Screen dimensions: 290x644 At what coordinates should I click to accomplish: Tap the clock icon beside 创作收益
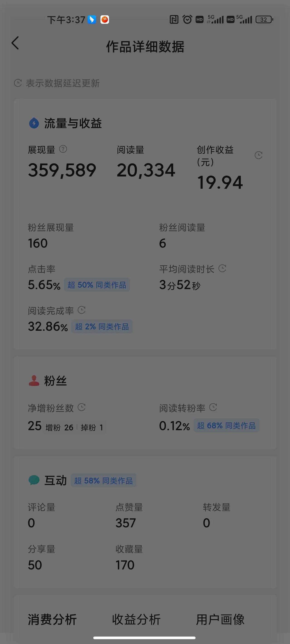point(259,155)
